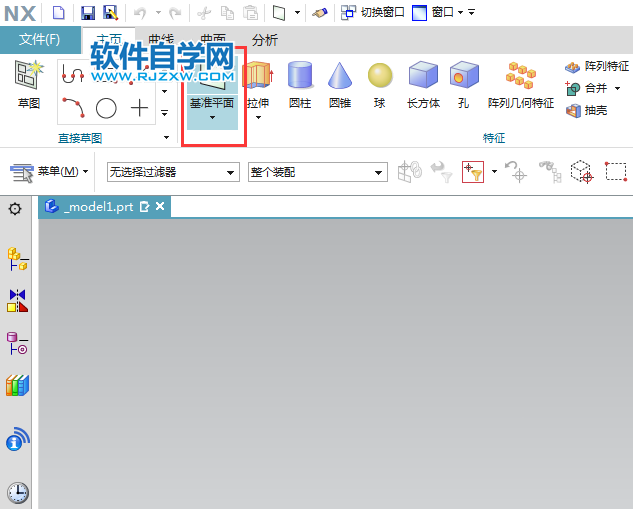Click the Undo arrow icon
633x509 pixels.
pyautogui.click(x=140, y=13)
